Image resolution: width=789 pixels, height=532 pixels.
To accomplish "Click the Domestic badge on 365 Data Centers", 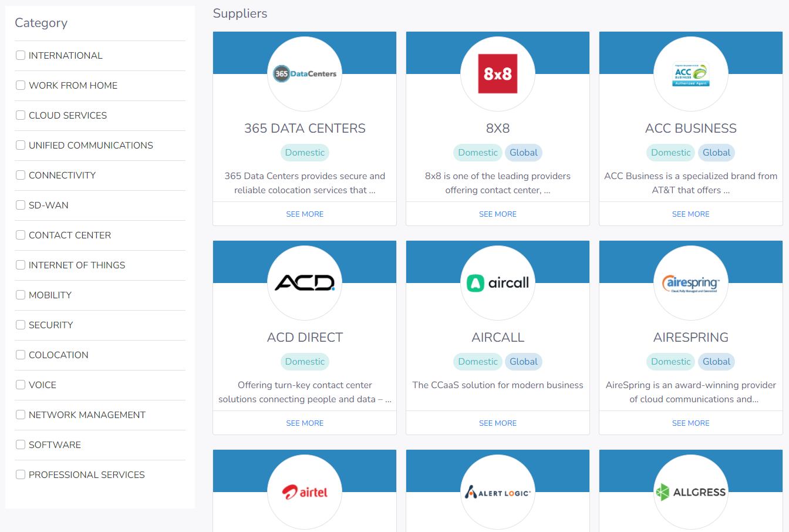I will click(305, 152).
